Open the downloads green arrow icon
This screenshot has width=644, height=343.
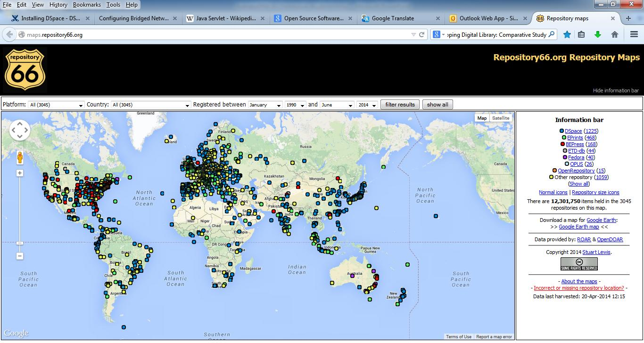click(598, 34)
